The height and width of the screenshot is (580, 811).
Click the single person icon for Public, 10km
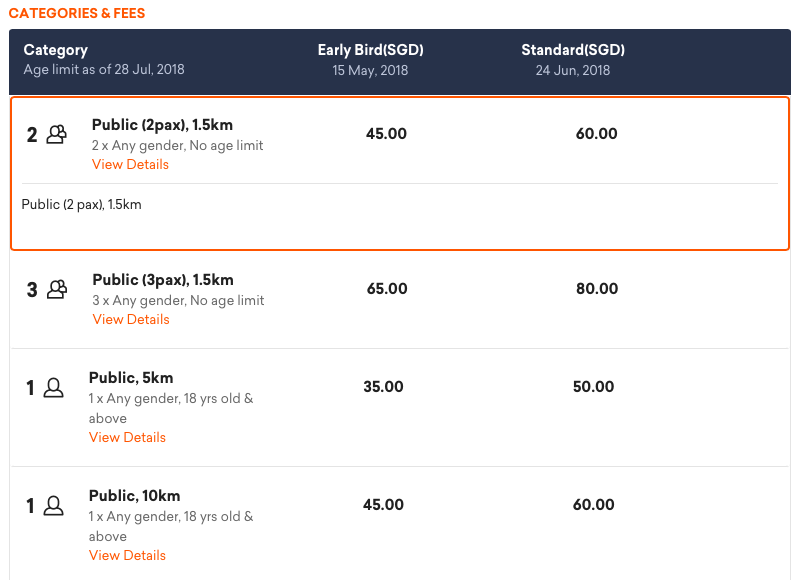click(x=54, y=506)
